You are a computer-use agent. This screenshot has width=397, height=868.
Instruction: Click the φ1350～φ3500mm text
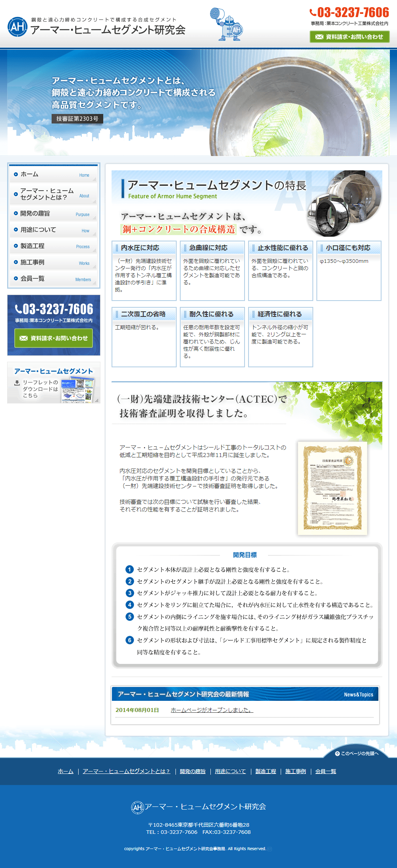pos(344,261)
